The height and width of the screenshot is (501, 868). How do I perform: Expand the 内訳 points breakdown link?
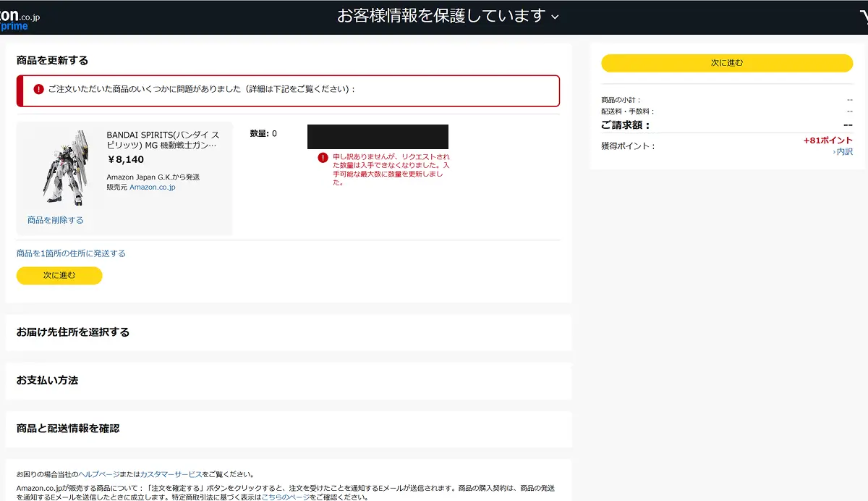(843, 152)
